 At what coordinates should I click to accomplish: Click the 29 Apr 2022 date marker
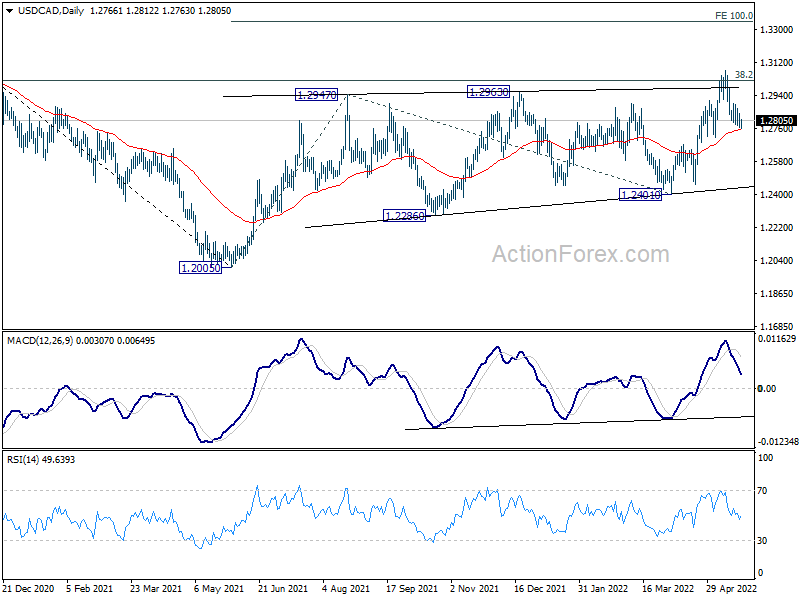(x=724, y=589)
